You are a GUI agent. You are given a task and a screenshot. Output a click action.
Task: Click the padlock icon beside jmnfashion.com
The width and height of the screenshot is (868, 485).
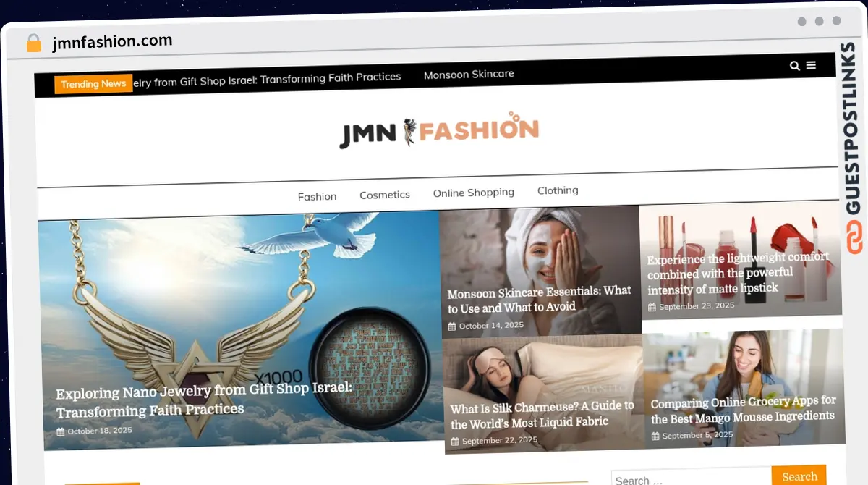pyautogui.click(x=33, y=43)
